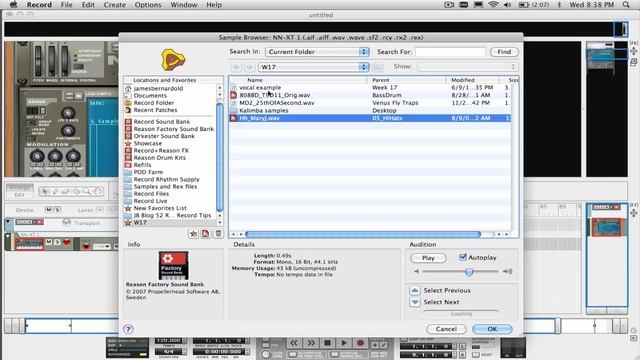Toggle the S solo button beside Device
The width and height of the screenshot is (640, 360).
57,209
